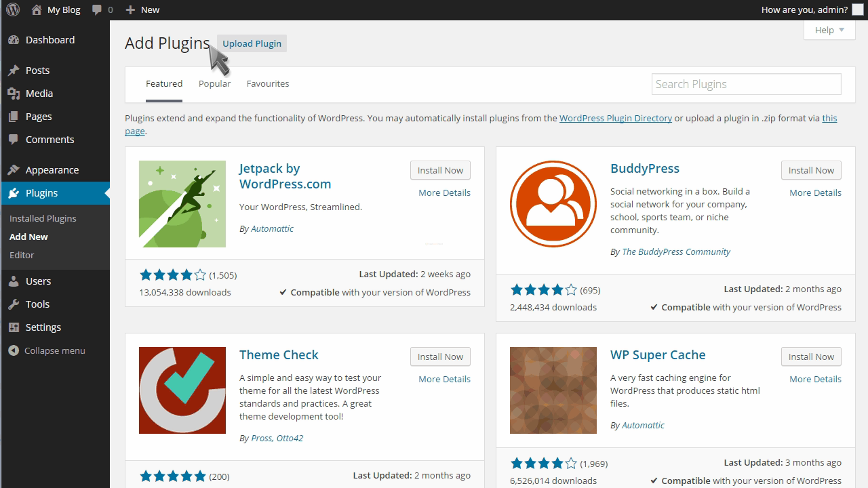Click the Theme Check plugin thumbnail
The height and width of the screenshot is (488, 868).
coord(182,390)
